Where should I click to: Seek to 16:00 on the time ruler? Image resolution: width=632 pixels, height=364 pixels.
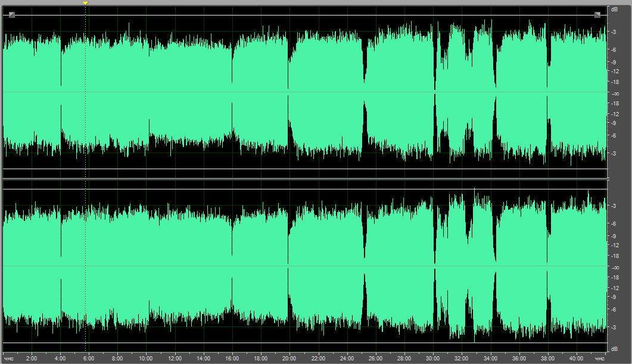pos(232,359)
